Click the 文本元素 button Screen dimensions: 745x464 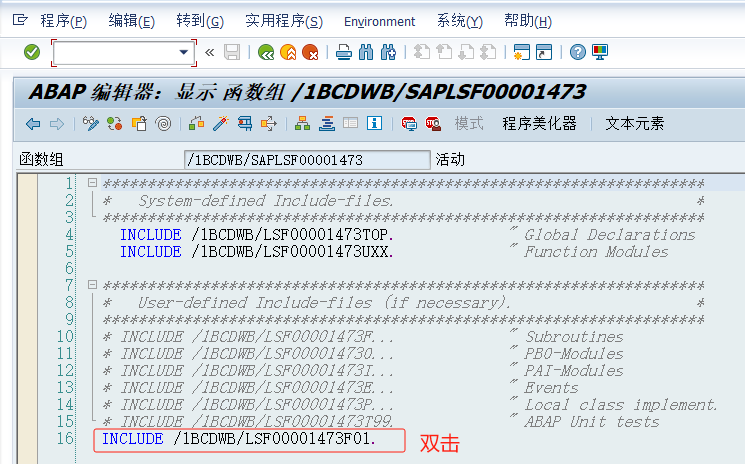pos(634,123)
